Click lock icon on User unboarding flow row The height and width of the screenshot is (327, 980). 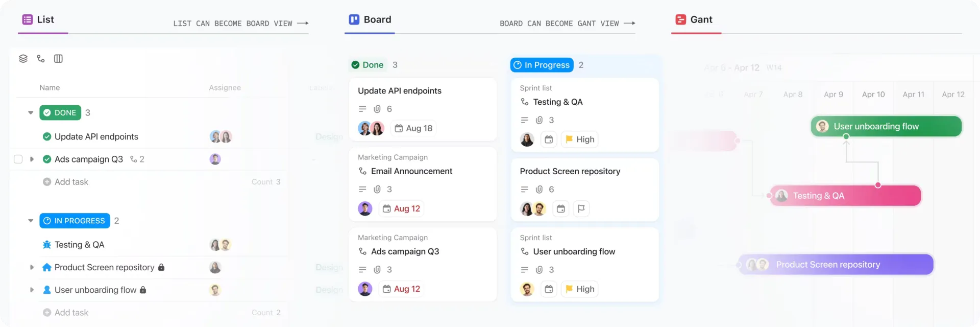click(143, 290)
